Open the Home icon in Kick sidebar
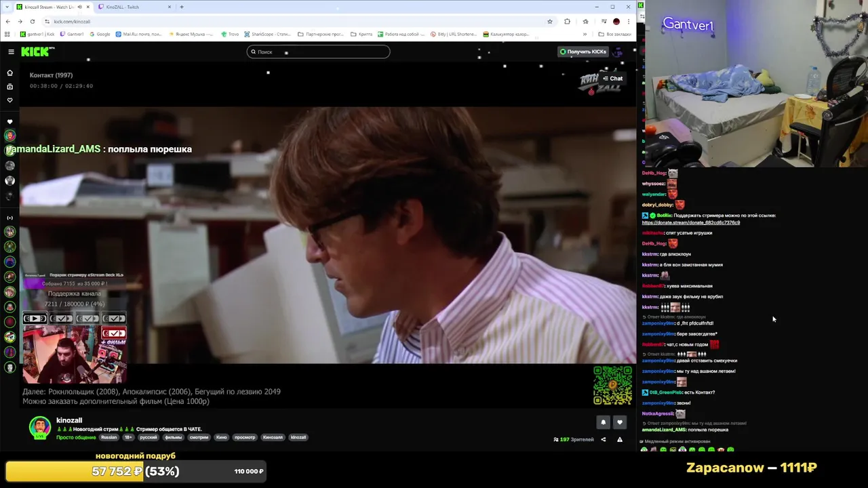This screenshot has height=488, width=868. 9,73
